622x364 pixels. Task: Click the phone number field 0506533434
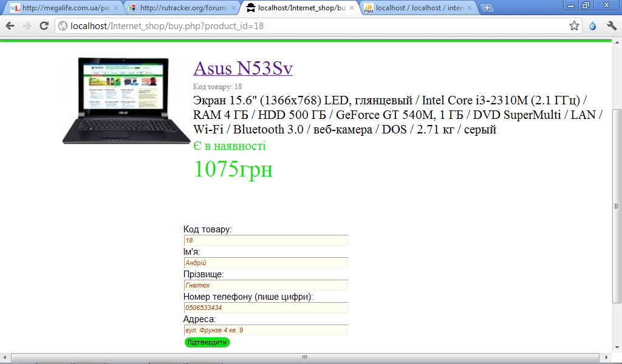tap(266, 308)
